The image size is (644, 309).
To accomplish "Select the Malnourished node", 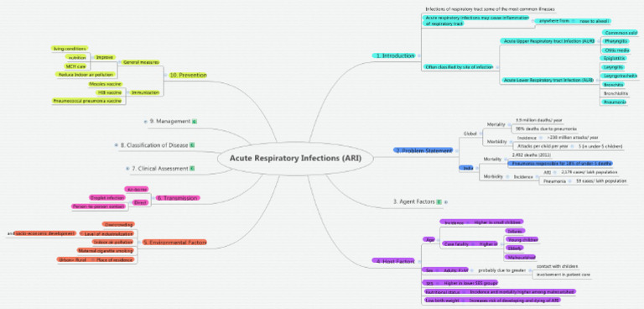I will point(521,258).
